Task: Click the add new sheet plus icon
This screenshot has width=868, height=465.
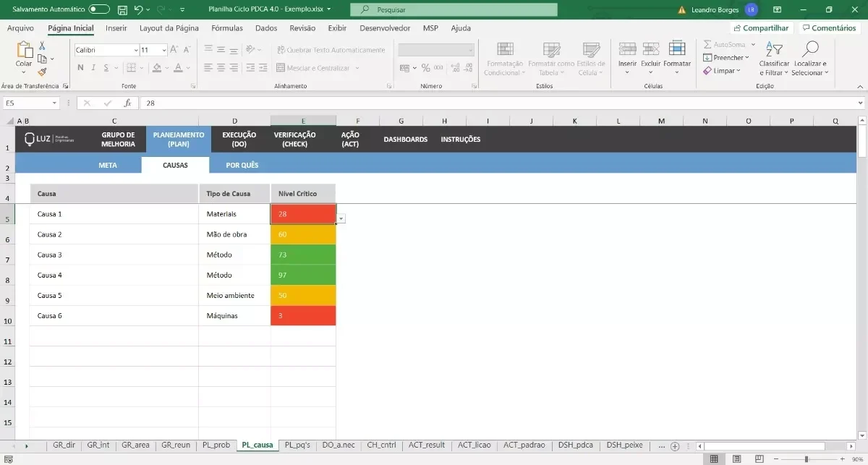Action: coord(675,446)
